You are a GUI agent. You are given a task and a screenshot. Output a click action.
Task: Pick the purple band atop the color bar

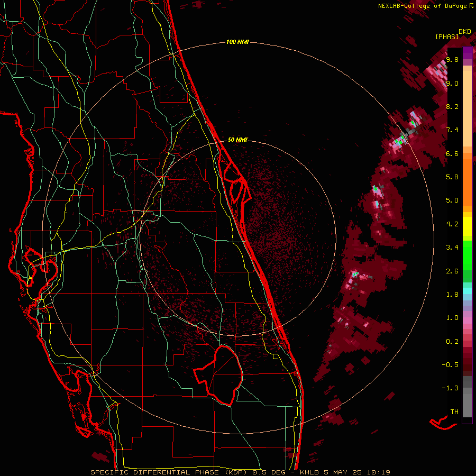467,53
